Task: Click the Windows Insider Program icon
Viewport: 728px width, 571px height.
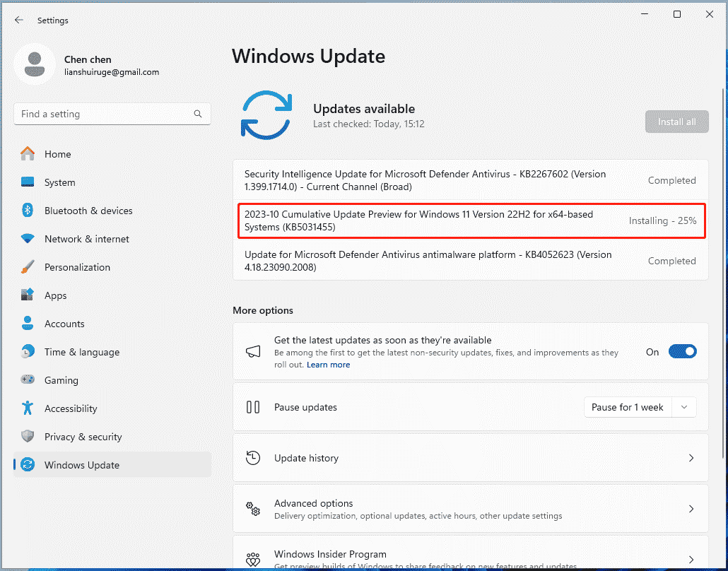Action: [x=253, y=560]
